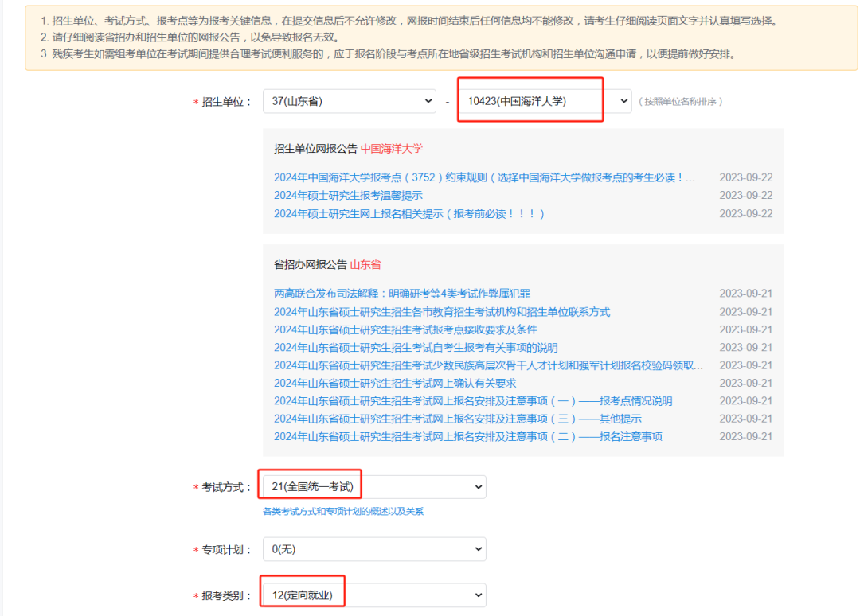Open 2024年中国海洋大学报考点（3752）约束规则 notice
The width and height of the screenshot is (860, 616).
click(484, 177)
